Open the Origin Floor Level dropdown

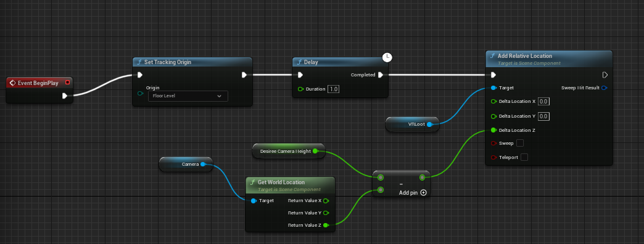(188, 96)
